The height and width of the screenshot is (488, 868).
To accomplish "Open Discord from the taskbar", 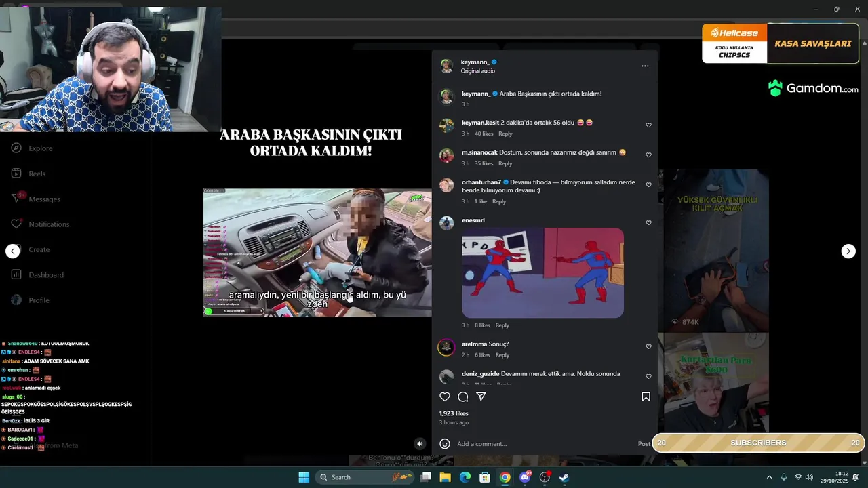I will pos(525,477).
